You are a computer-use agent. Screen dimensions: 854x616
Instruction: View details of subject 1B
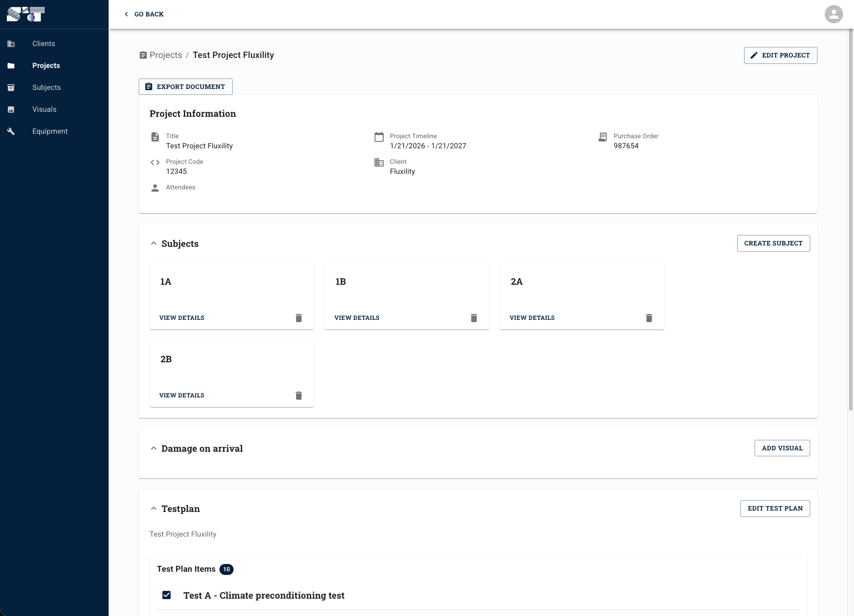click(357, 318)
